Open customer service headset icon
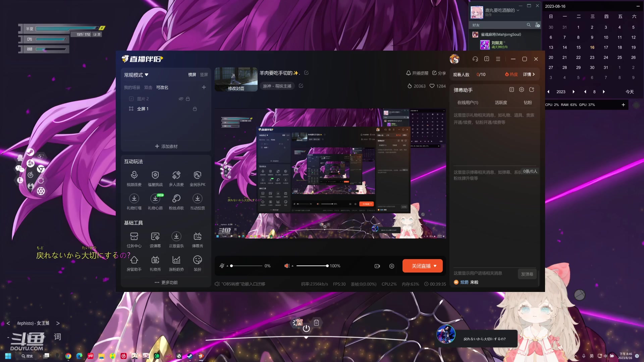Image resolution: width=644 pixels, height=362 pixels. pyautogui.click(x=475, y=59)
